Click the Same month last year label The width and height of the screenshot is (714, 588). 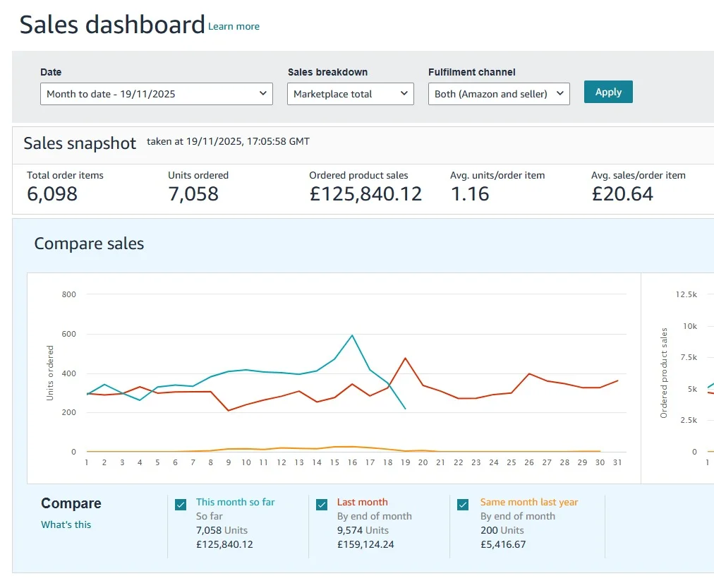coord(529,502)
